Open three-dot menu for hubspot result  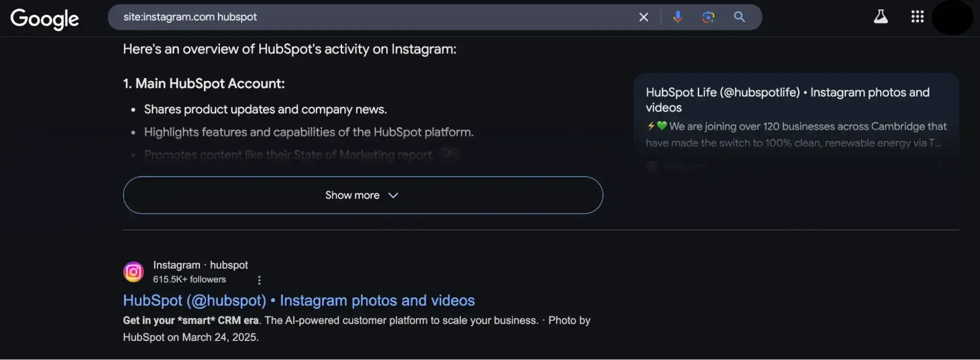[259, 280]
